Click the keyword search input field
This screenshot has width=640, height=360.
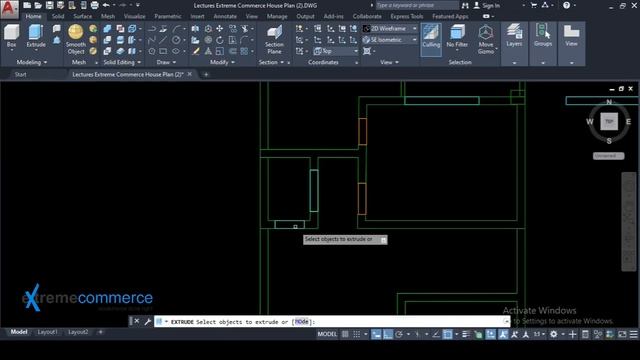[417, 5]
